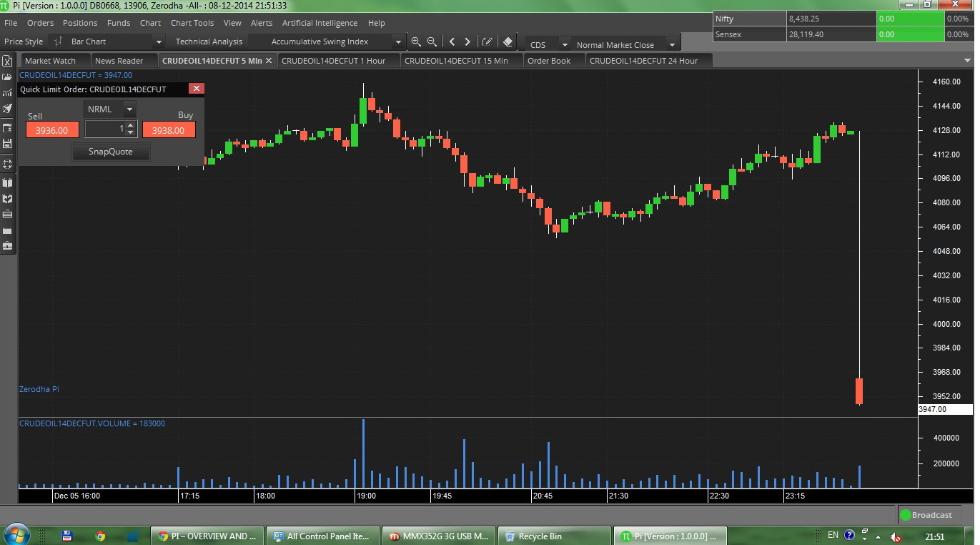
Task: Open Recycle Bin taskbar window
Action: click(553, 536)
